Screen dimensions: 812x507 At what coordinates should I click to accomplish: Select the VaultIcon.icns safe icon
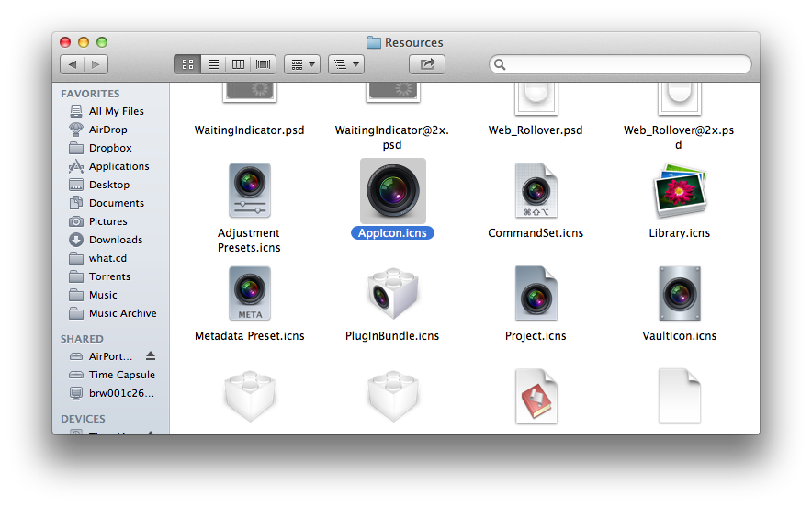[x=680, y=294]
